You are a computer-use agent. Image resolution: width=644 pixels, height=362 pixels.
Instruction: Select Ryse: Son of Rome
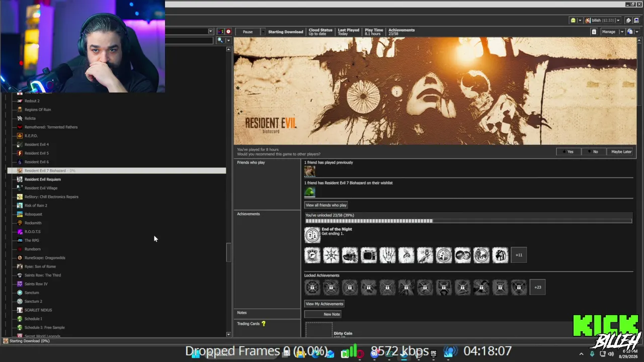click(40, 266)
